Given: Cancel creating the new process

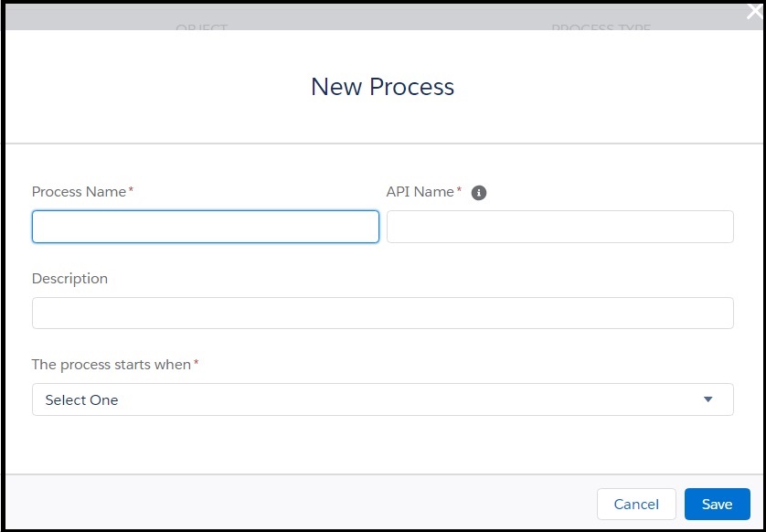Looking at the screenshot, I should 636,505.
